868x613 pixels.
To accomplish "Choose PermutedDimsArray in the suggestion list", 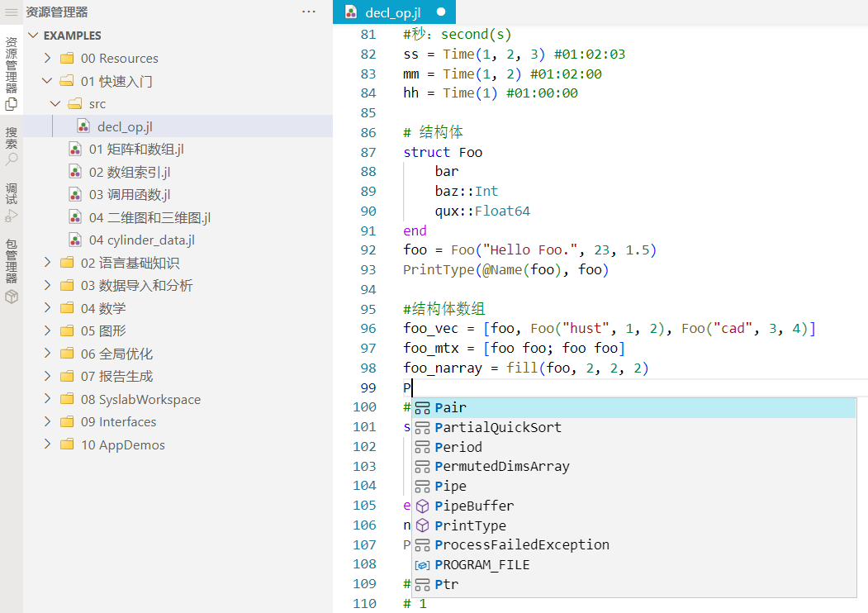I will [502, 466].
